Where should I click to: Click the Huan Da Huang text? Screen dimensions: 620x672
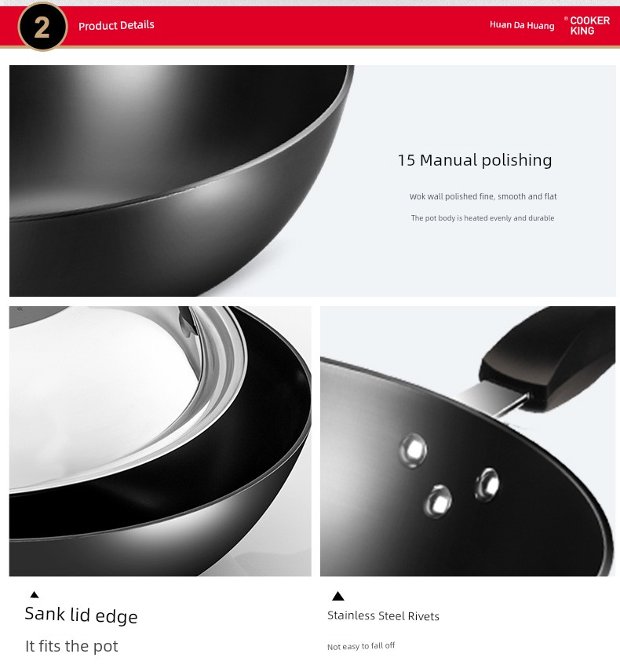(x=522, y=25)
